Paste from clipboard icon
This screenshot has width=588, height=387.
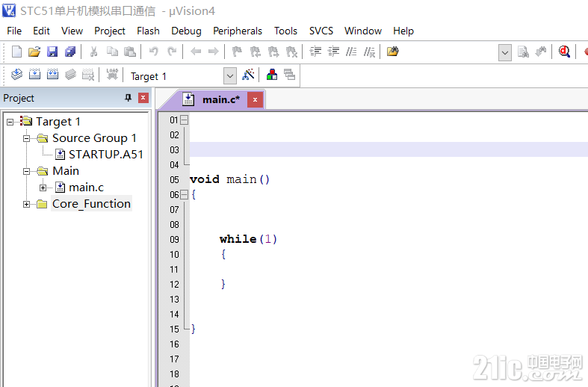click(130, 52)
